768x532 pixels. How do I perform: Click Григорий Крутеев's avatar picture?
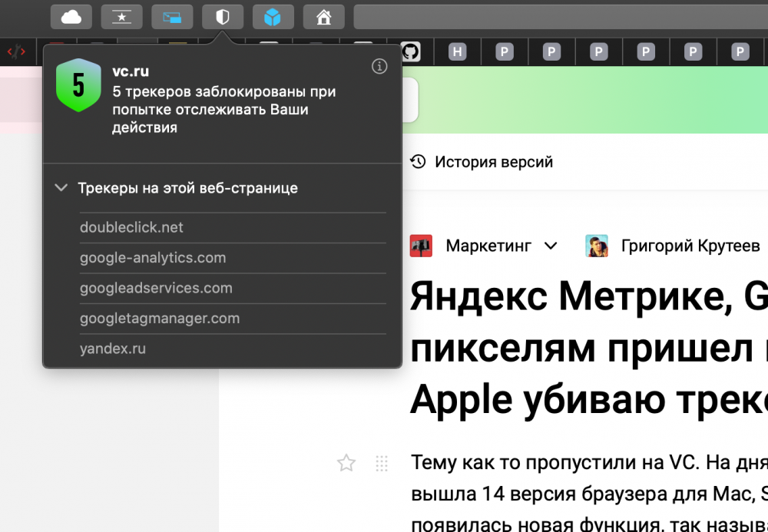[597, 246]
